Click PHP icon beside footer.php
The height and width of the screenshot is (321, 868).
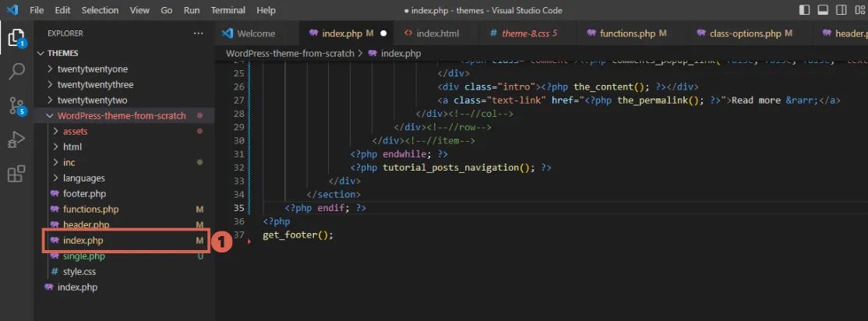pyautogui.click(x=55, y=194)
